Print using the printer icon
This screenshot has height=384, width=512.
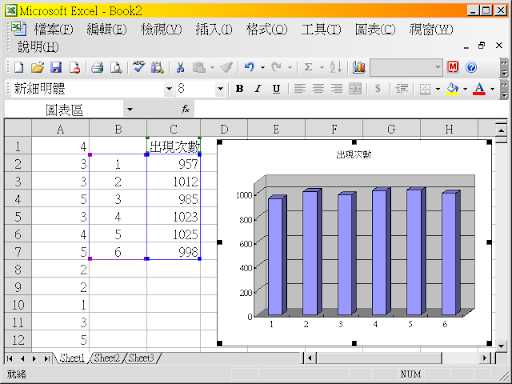coord(97,68)
